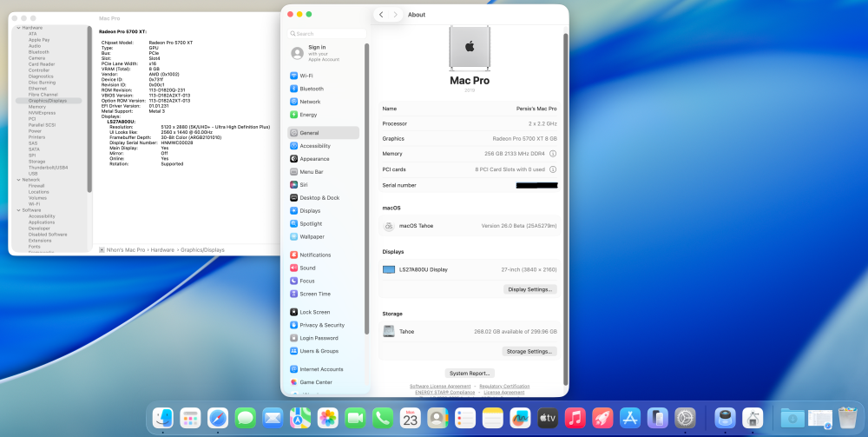Click the Mac Pro image in About
868x437 pixels.
(x=470, y=48)
